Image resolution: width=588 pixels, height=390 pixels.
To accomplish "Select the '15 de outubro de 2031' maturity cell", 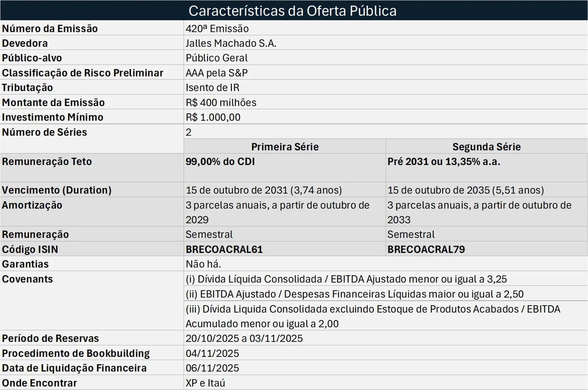I will coord(264,190).
